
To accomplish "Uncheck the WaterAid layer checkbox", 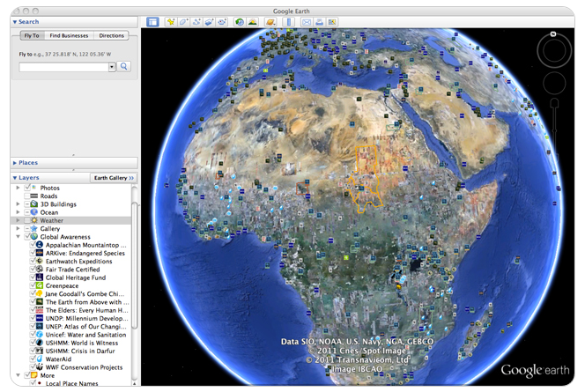I will tap(32, 359).
